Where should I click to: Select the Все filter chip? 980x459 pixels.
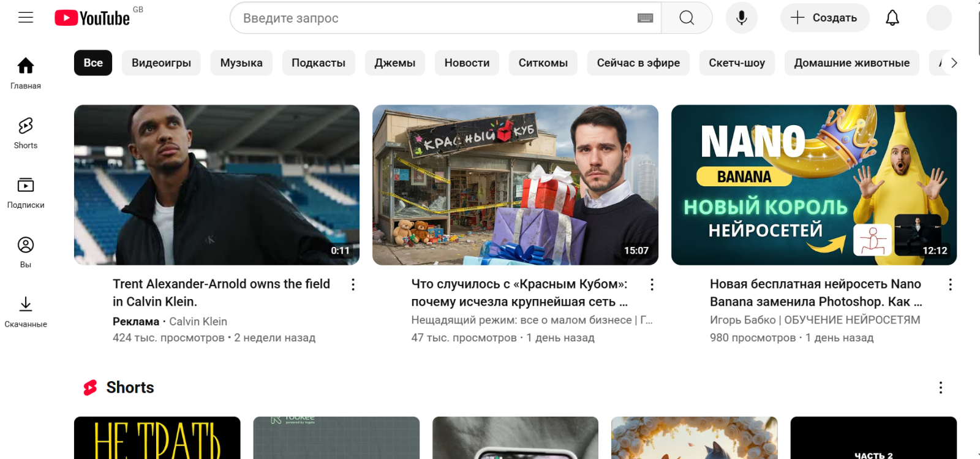click(x=93, y=63)
